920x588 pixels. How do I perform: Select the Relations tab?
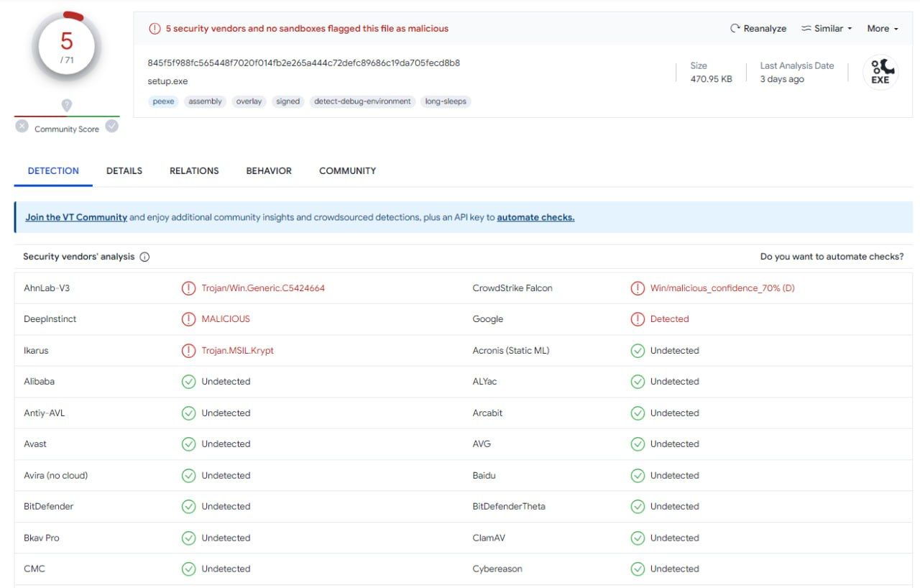click(x=194, y=171)
